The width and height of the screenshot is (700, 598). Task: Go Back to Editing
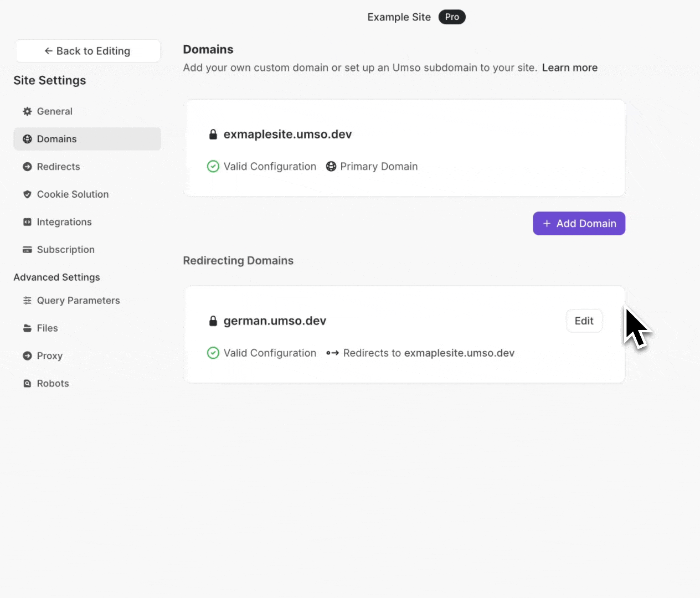pyautogui.click(x=88, y=51)
